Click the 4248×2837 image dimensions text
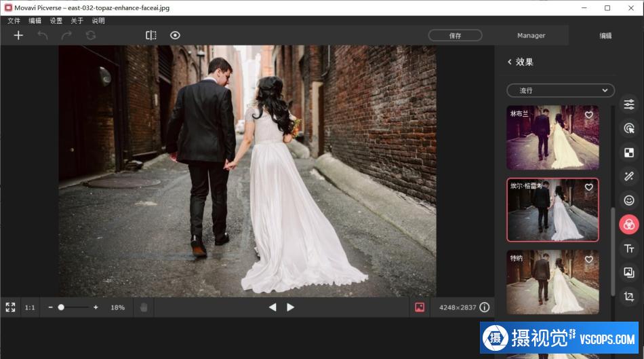 (x=458, y=307)
